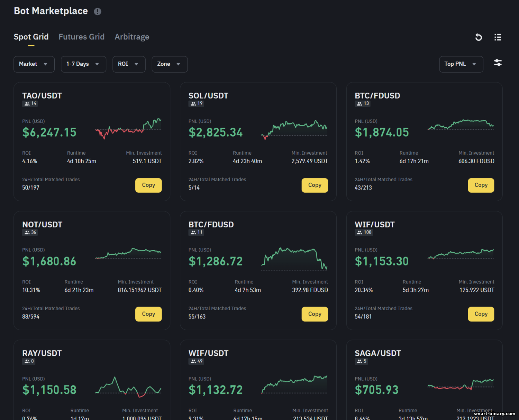This screenshot has width=519, height=420.
Task: Click the $705.93 PNL value
Action: [x=376, y=390]
